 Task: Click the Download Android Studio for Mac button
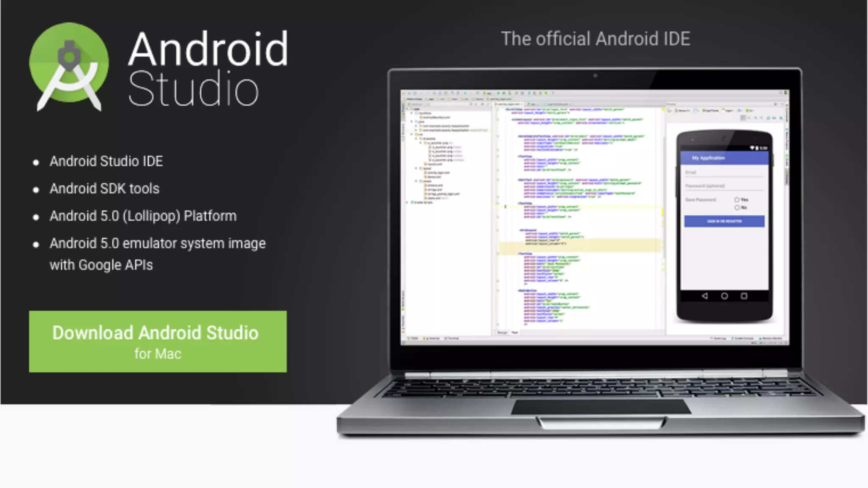158,341
